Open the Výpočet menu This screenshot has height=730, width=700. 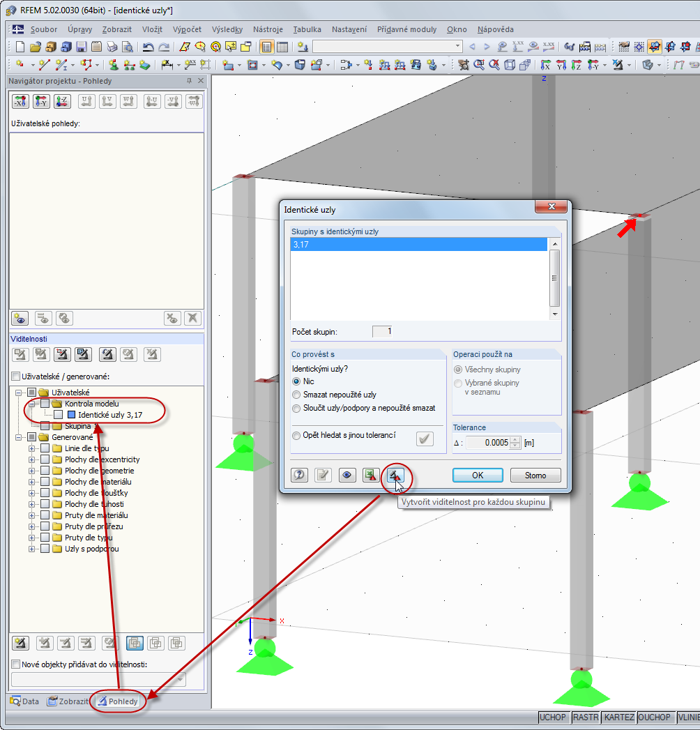pos(187,29)
